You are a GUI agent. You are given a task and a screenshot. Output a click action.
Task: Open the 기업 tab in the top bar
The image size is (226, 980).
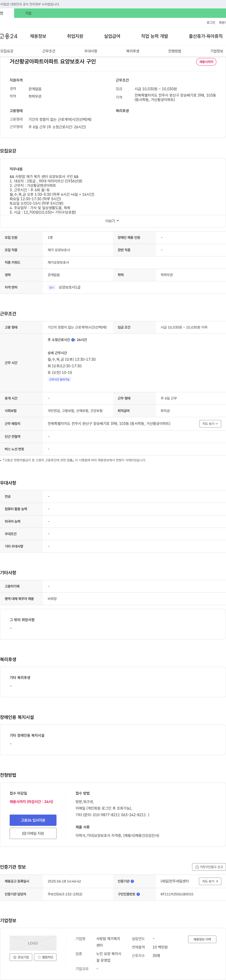click(28, 13)
